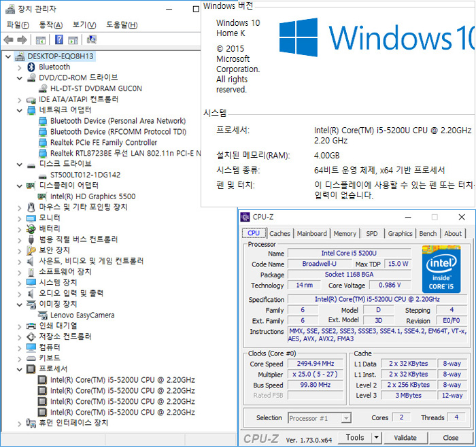Select the 사운드, 비디오 및 게임 컨트롤러 speaker icon
Viewport: 476px width, 448px height.
tap(31, 261)
